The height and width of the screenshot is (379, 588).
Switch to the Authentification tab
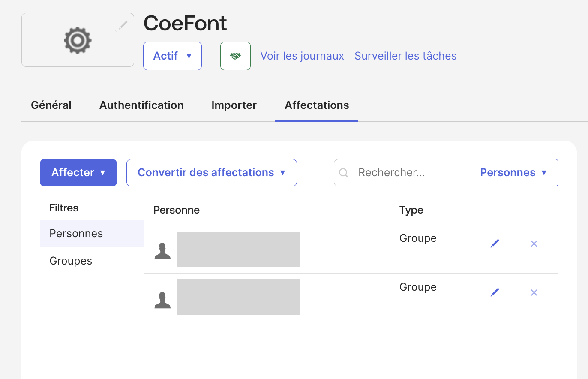(x=141, y=105)
